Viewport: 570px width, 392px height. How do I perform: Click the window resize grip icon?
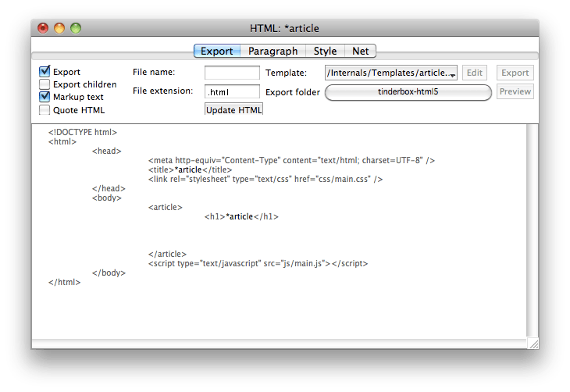(x=533, y=344)
